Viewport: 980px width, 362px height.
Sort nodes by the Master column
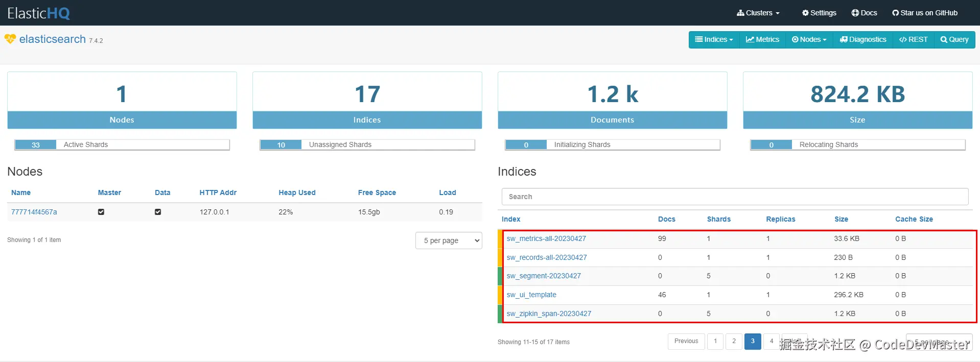(x=109, y=192)
